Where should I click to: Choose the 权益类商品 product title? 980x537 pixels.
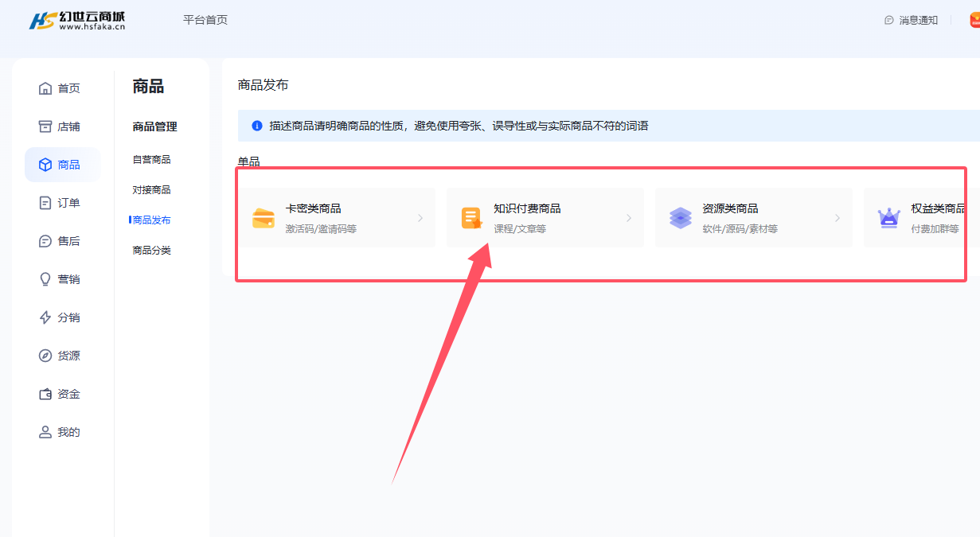tap(939, 208)
